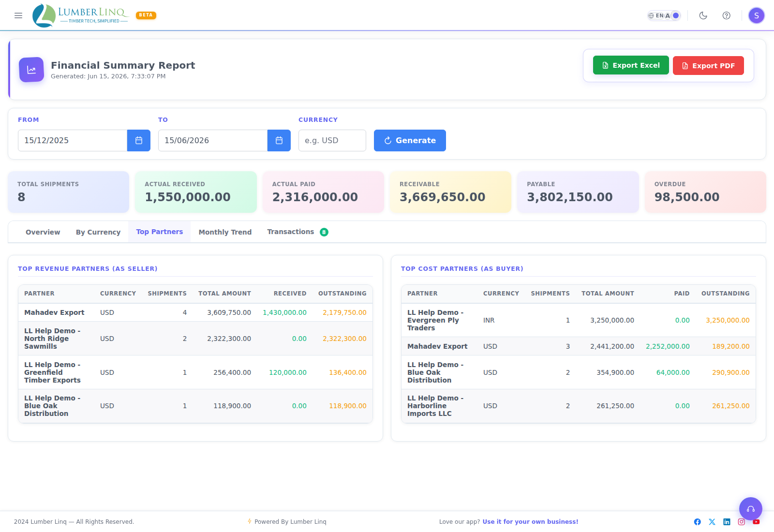Click the financial report chart icon
The image size is (774, 532).
(x=31, y=70)
